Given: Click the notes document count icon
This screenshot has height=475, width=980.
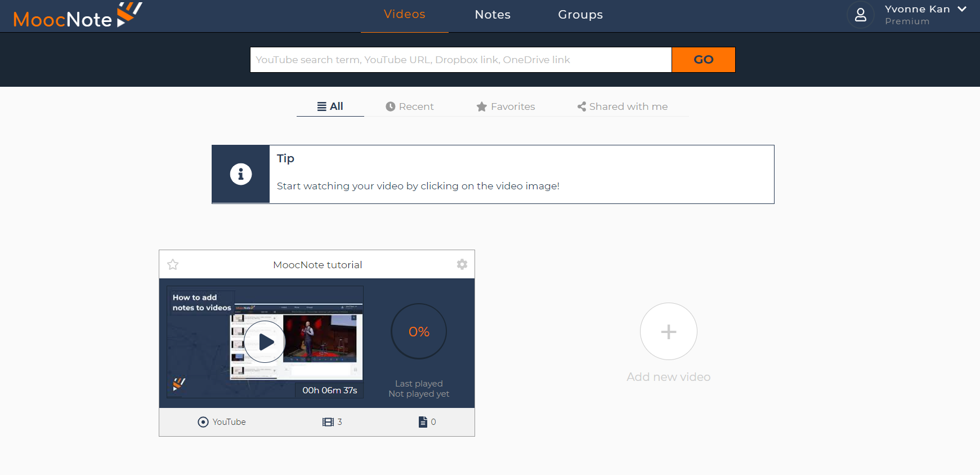Looking at the screenshot, I should click(x=423, y=422).
